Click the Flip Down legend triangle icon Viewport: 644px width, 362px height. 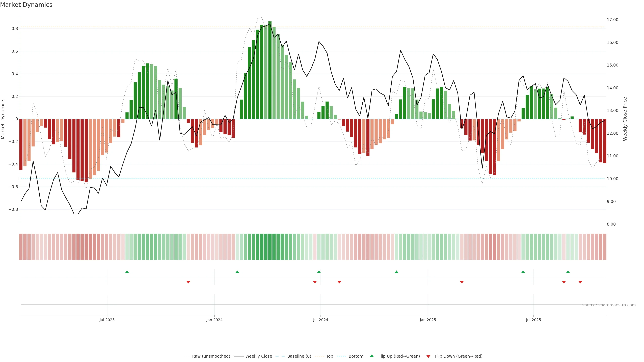coord(428,356)
